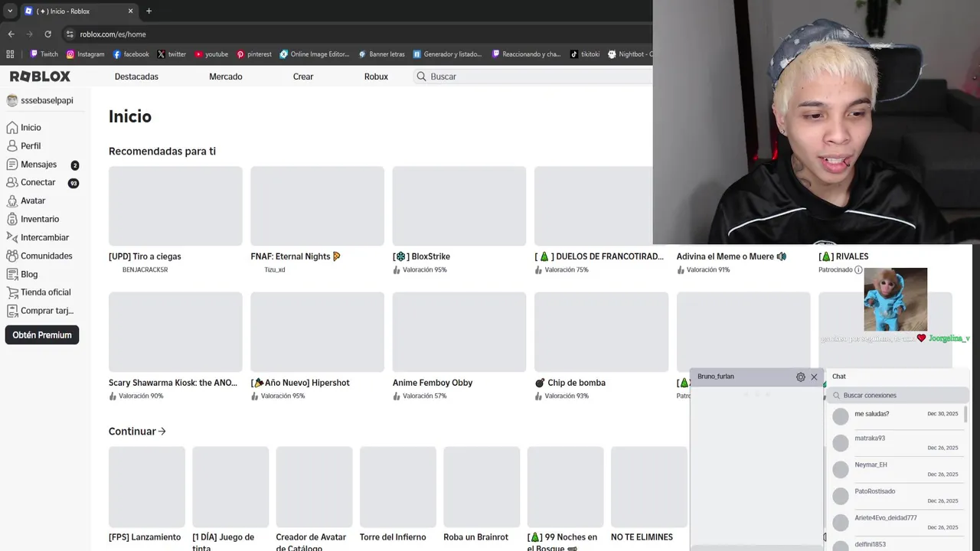Focus the Buscar search field
This screenshot has height=551, width=980.
point(532,77)
